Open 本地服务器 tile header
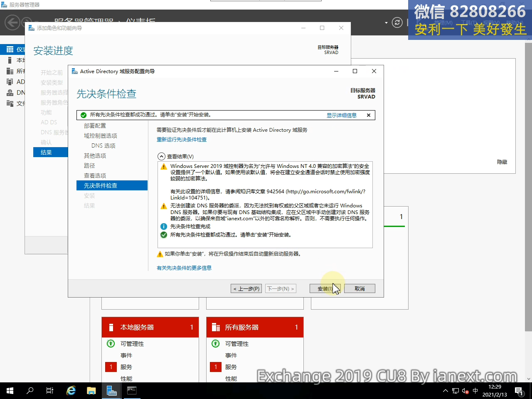 click(150, 327)
